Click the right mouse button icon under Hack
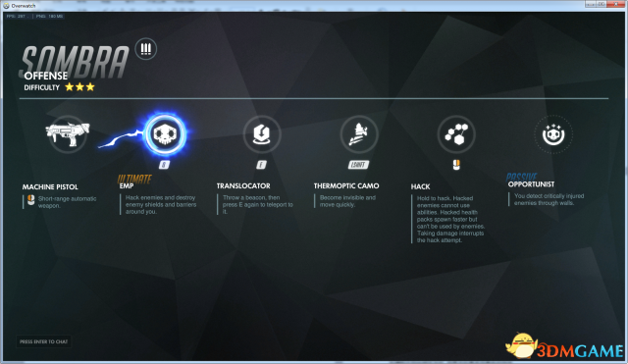The image size is (628, 364). point(456,165)
